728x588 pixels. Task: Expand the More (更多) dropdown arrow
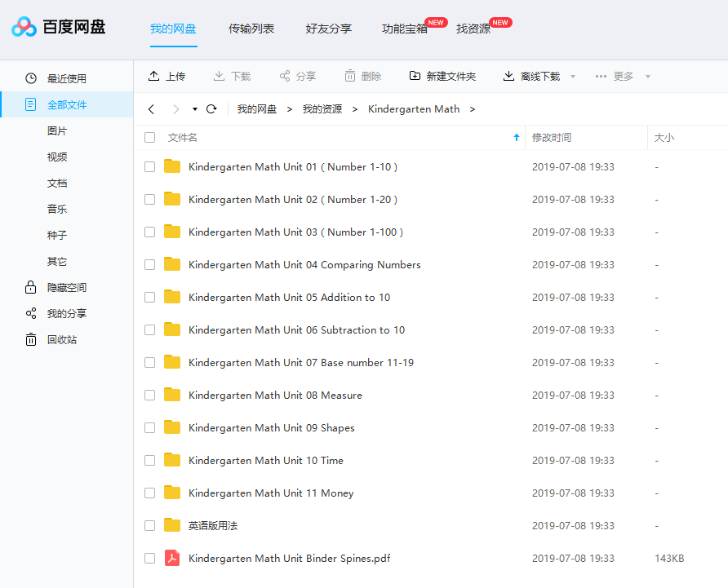(648, 77)
